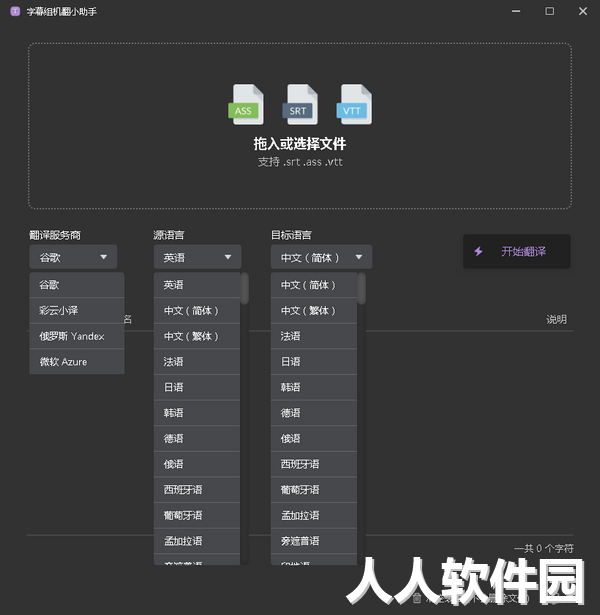Select 韩语 in target language list
The image size is (600, 615).
click(x=314, y=387)
